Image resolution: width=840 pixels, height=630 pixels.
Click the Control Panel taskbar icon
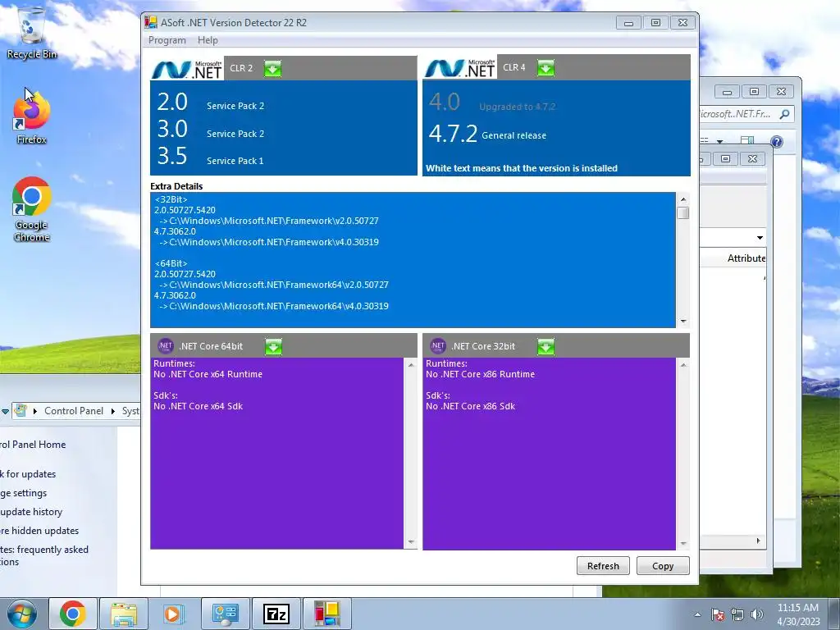pyautogui.click(x=225, y=614)
